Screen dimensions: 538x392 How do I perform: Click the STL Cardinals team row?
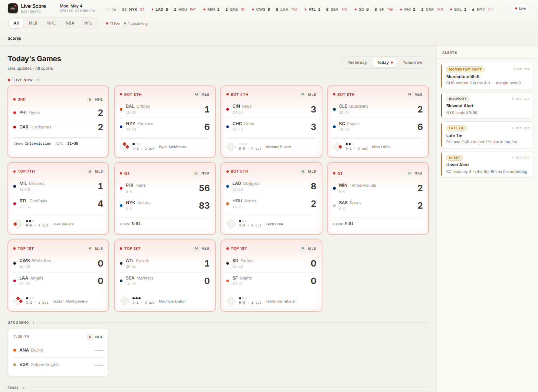pyautogui.click(x=58, y=204)
